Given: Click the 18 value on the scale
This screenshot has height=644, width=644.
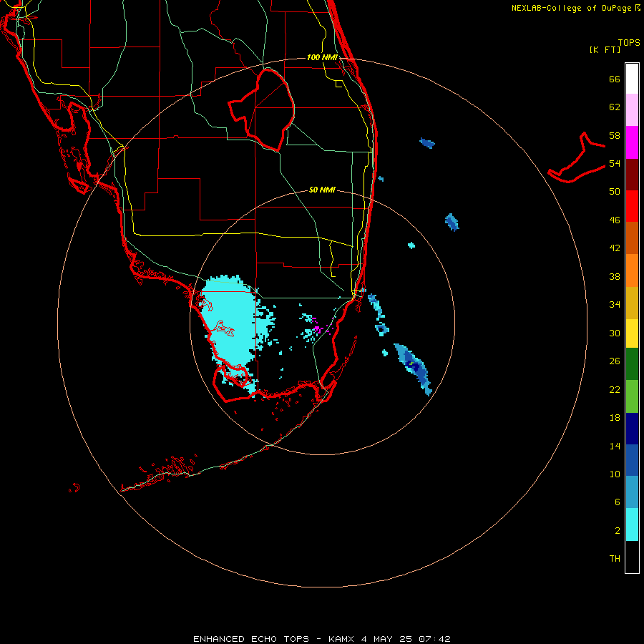Looking at the screenshot, I should coord(615,418).
